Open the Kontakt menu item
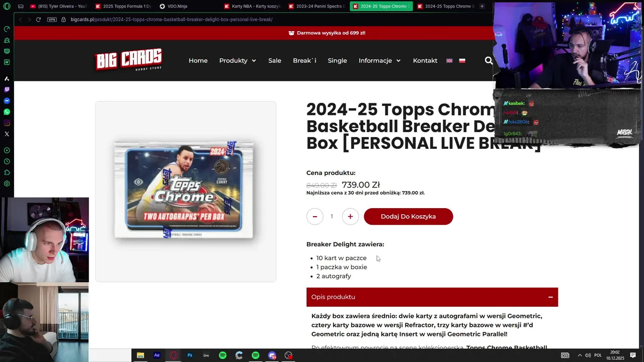 click(425, 60)
